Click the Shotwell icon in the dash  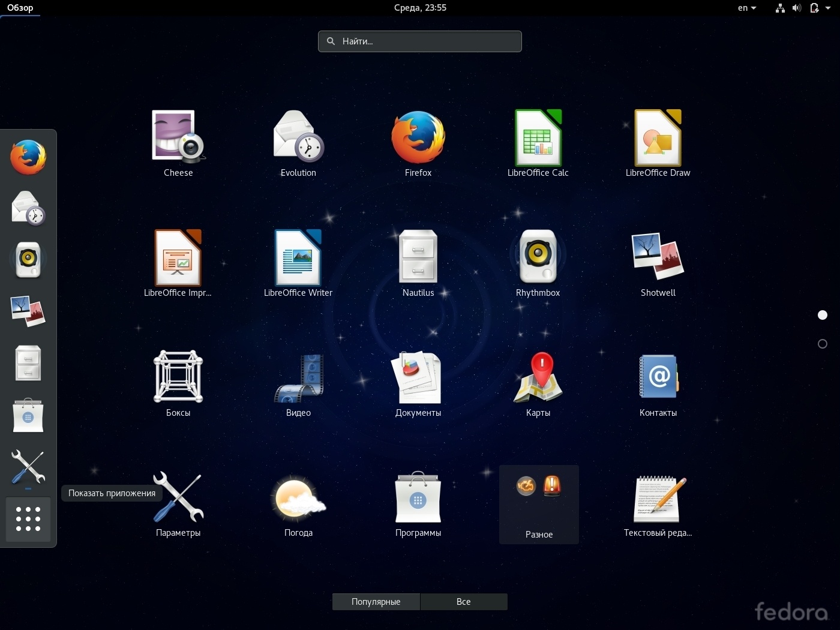coord(28,311)
